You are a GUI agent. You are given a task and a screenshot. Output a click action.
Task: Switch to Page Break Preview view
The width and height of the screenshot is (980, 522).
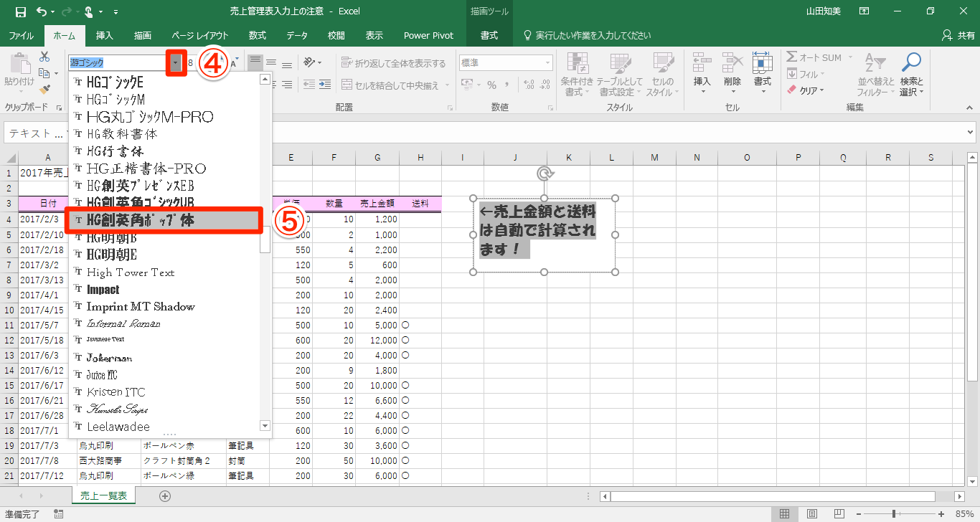coord(839,514)
